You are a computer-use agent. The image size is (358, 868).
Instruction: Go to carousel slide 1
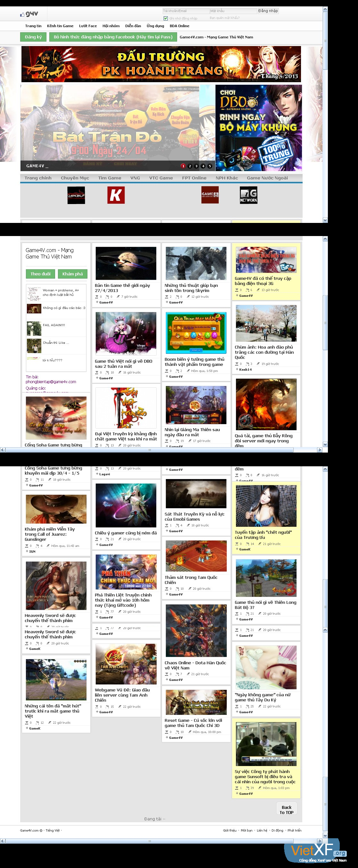[x=183, y=166]
